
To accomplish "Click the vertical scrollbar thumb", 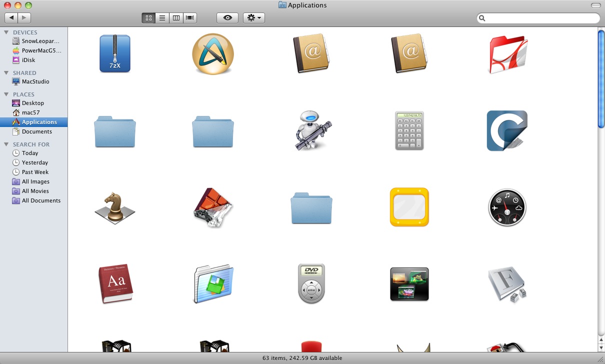I will (601, 79).
